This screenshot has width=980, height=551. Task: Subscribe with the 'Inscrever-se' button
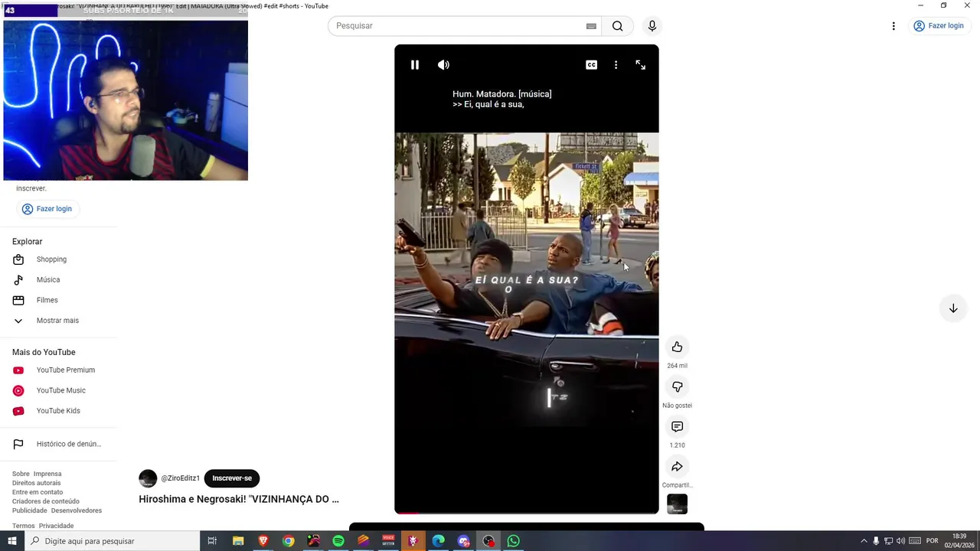coord(232,478)
